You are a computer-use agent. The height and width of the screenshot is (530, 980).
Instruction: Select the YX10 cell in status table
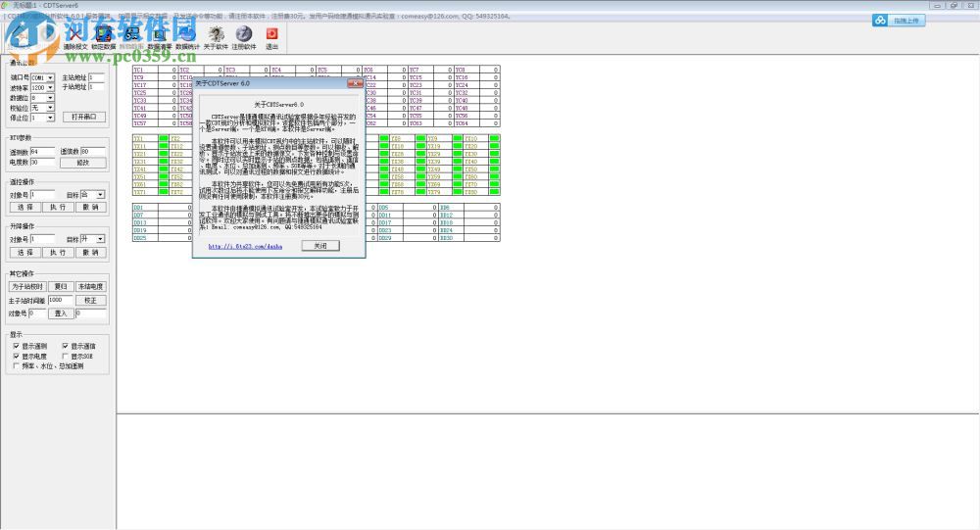[x=475, y=139]
